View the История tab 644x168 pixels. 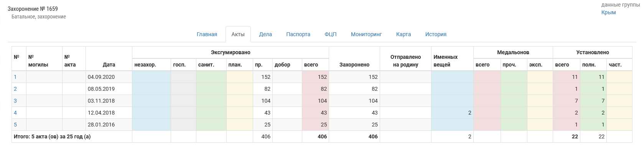(436, 34)
